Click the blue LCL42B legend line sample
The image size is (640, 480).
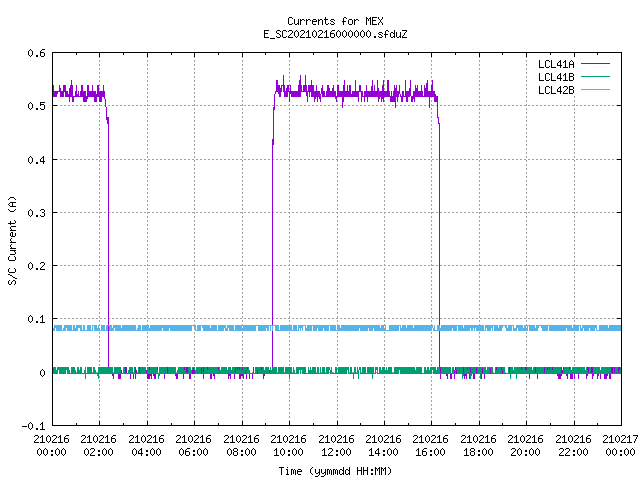(x=595, y=90)
